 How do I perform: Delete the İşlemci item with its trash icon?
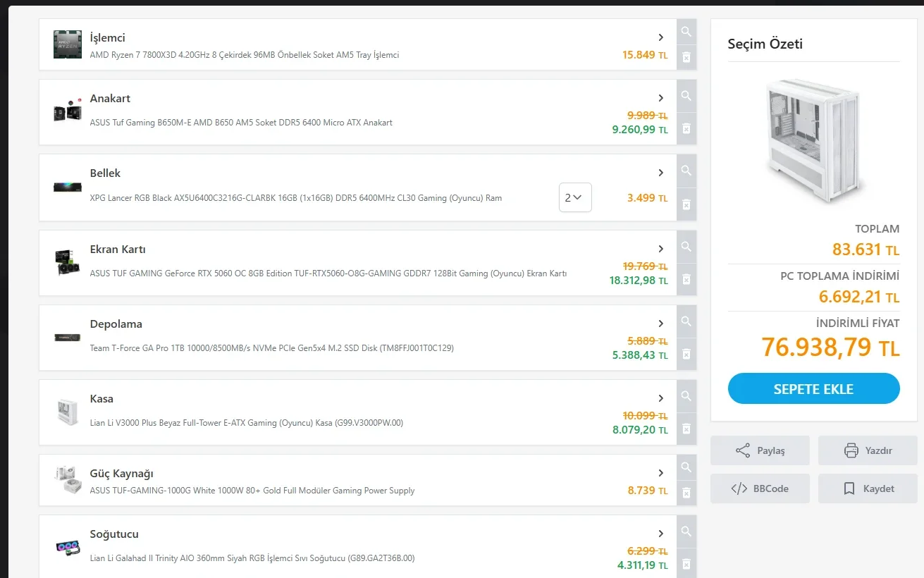[x=686, y=58]
